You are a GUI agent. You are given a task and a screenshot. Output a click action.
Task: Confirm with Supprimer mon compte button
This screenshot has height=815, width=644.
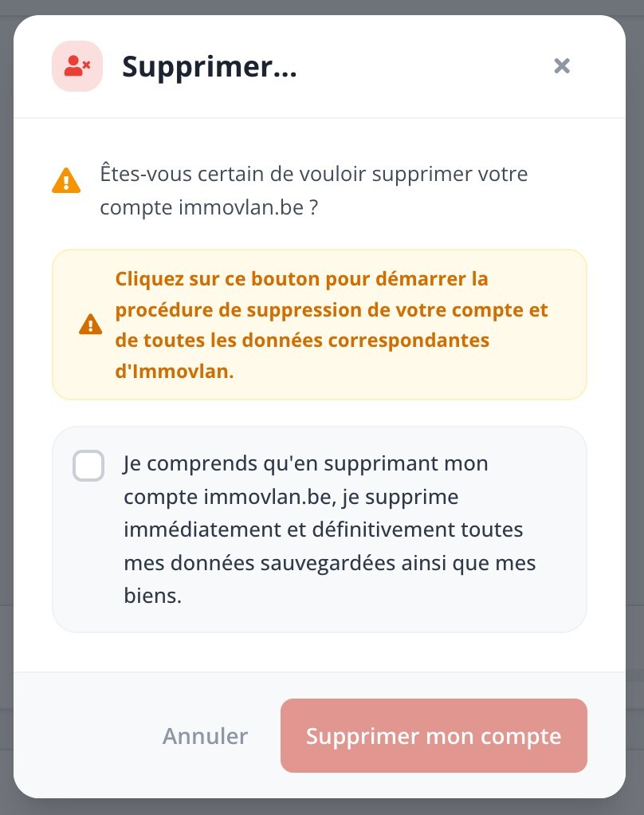434,735
